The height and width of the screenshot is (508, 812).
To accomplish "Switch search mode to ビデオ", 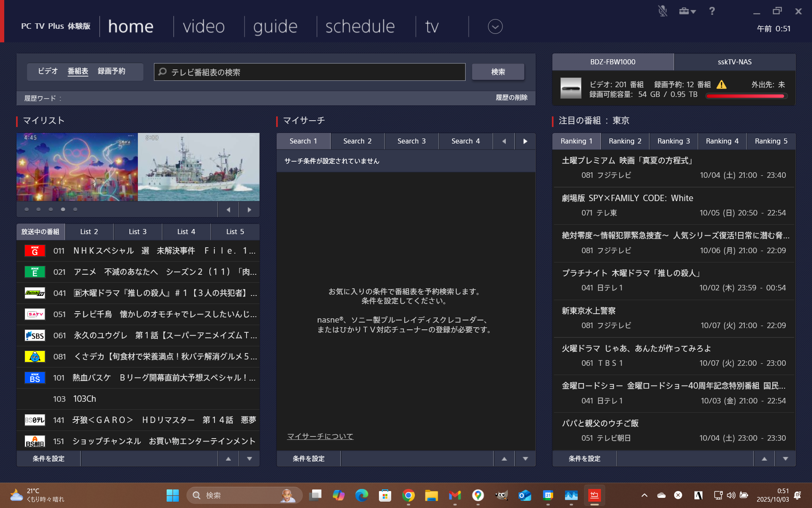I will point(48,71).
